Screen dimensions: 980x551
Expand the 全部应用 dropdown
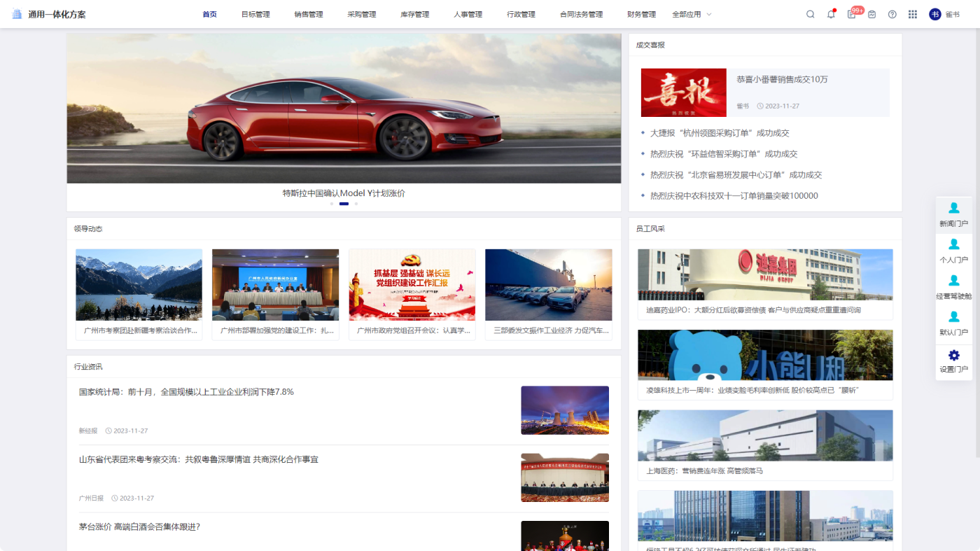click(x=692, y=14)
